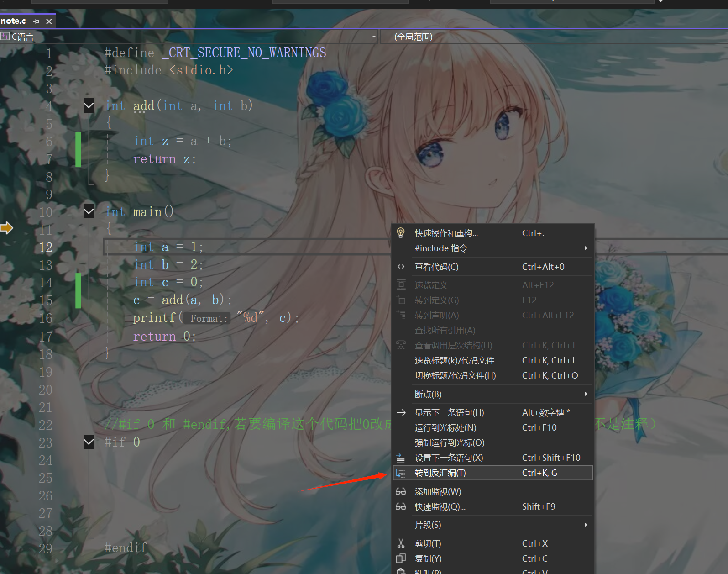Click the green comment on line 22
The width and height of the screenshot is (728, 574).
click(248, 424)
